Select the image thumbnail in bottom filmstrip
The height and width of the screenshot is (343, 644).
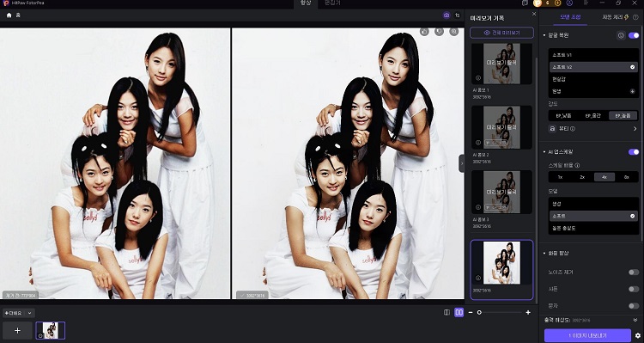(x=51, y=330)
